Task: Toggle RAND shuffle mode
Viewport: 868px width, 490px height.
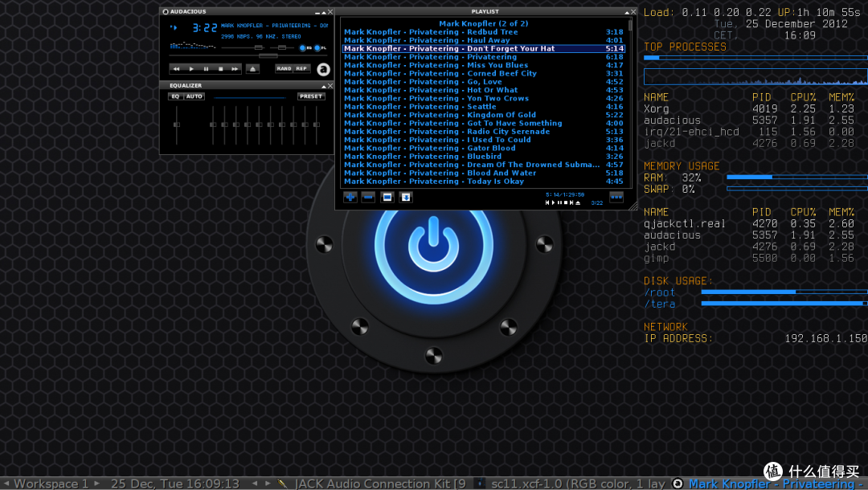Action: [285, 68]
